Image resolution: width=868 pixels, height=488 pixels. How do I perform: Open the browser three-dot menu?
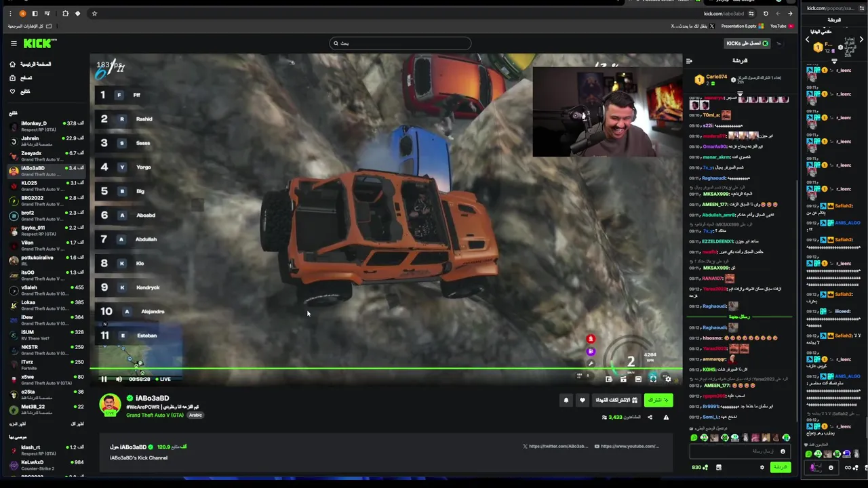[9, 14]
